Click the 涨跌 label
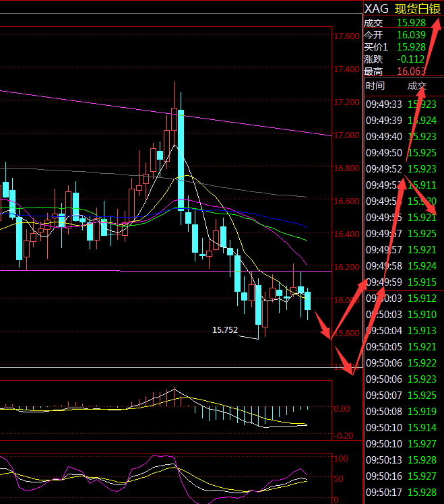The height and width of the screenshot is (504, 444). [373, 59]
